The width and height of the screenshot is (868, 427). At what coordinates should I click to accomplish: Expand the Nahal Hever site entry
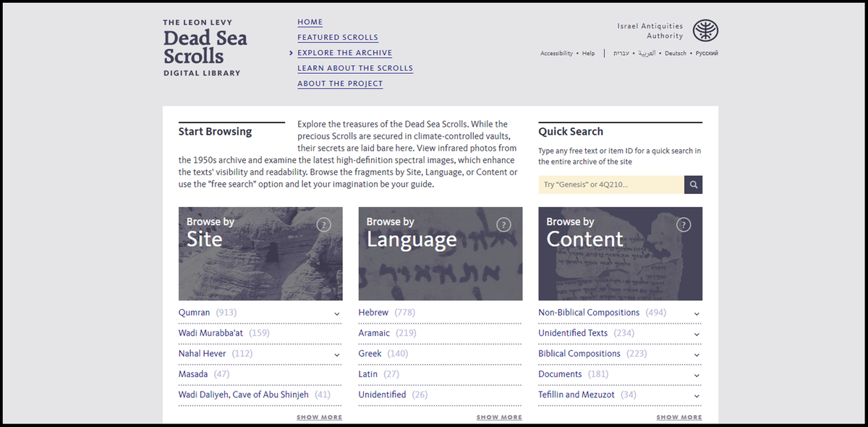[337, 355]
